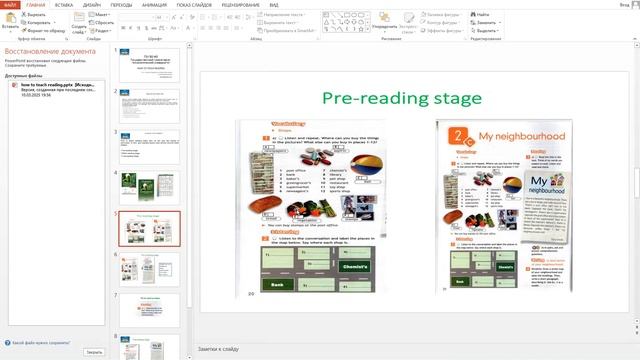Toggle italic formatting
640x360 pixels.
coord(131,28)
